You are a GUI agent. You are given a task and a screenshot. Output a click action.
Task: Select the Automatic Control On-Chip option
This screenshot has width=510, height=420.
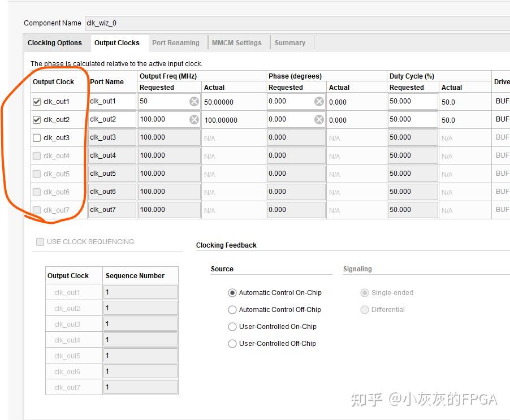click(x=232, y=293)
